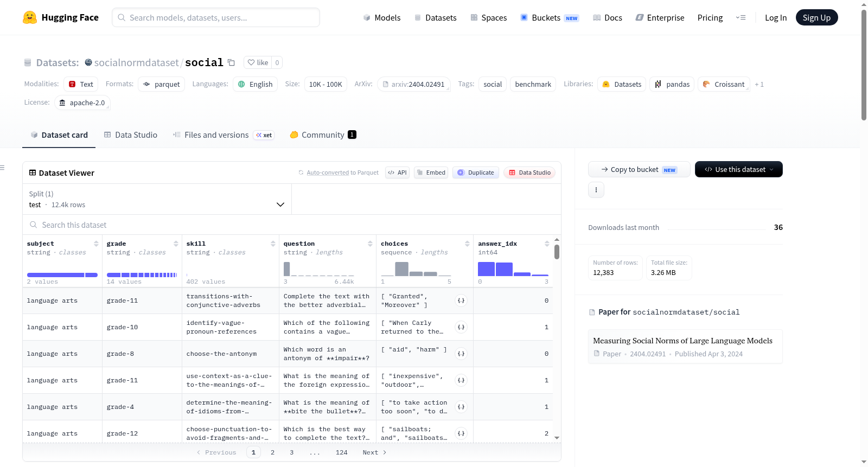Open the Data Studio button in viewer
This screenshot has width=868, height=467.
pos(529,172)
